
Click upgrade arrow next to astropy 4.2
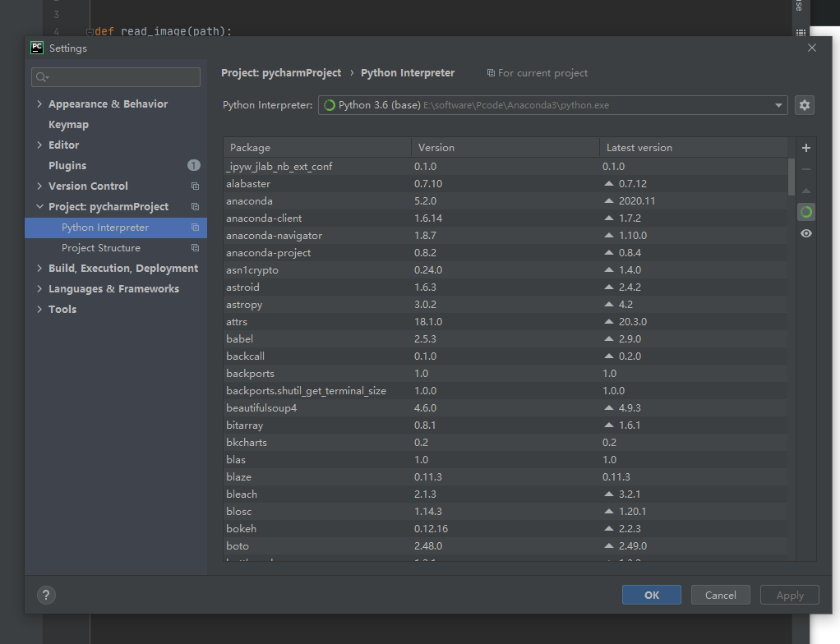click(x=608, y=304)
